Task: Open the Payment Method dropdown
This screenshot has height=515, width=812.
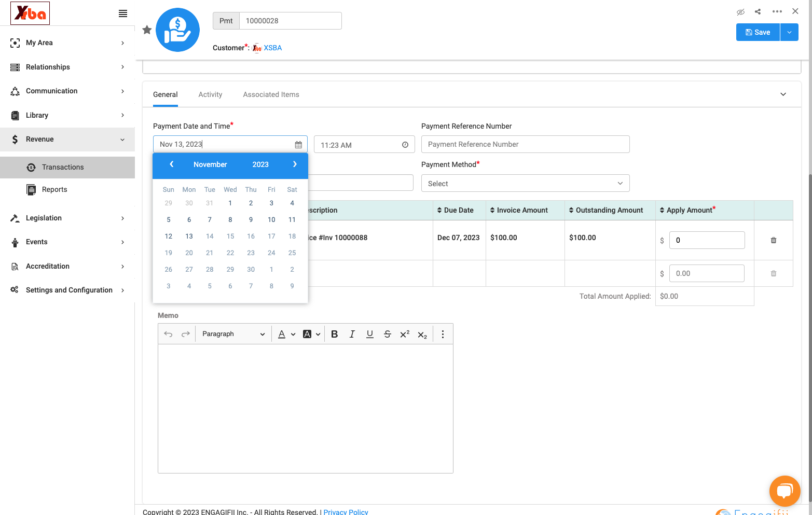Action: click(525, 184)
